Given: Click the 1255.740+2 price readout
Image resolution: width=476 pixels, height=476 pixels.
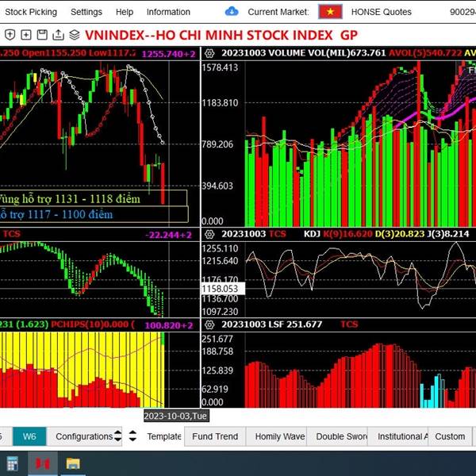Looking at the screenshot, I should point(168,54).
